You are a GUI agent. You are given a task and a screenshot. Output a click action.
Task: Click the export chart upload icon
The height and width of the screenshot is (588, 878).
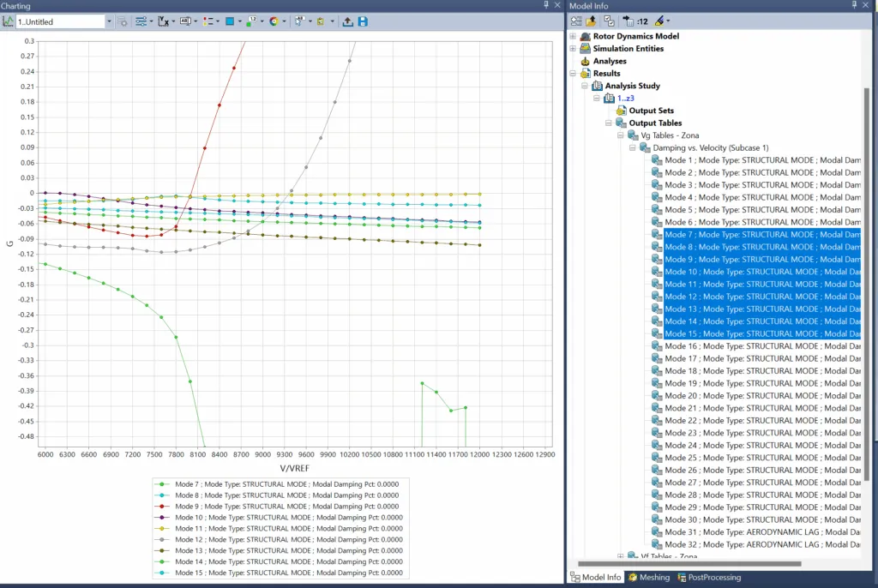(x=347, y=21)
